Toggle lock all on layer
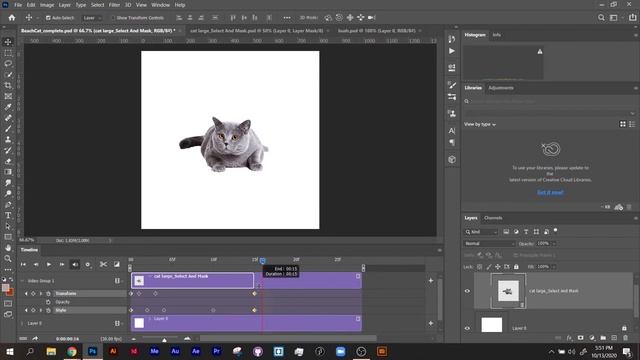The width and height of the screenshot is (640, 360). 516,267
